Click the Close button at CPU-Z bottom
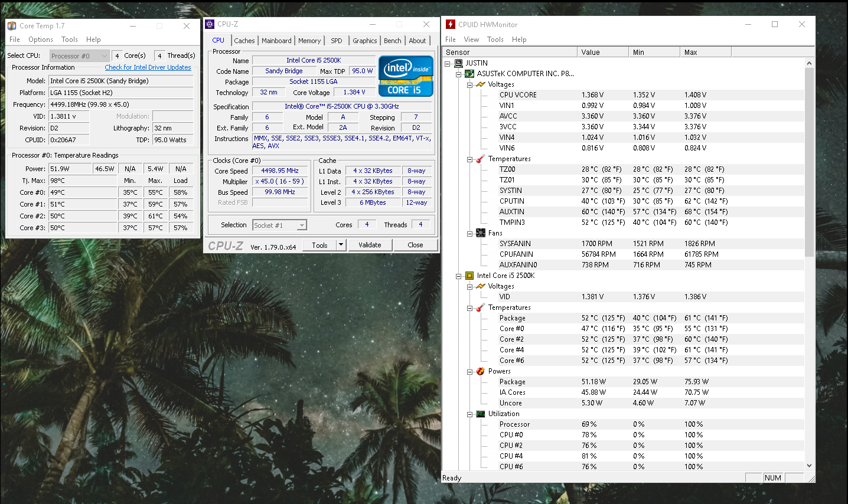The image size is (848, 504). pos(415,245)
